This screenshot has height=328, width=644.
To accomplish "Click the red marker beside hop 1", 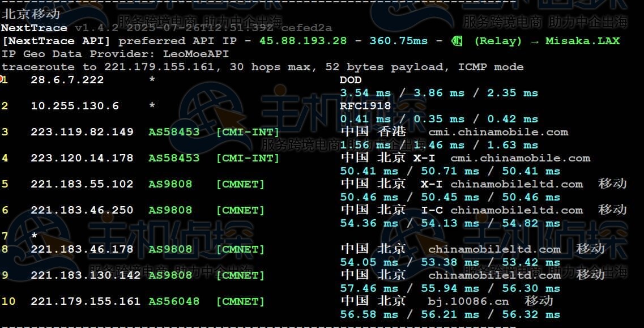I will pyautogui.click(x=2, y=78).
